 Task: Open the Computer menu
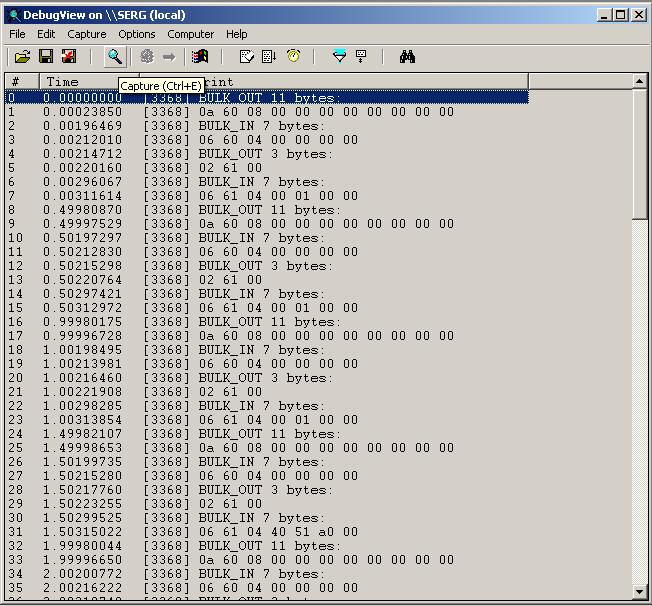click(190, 34)
